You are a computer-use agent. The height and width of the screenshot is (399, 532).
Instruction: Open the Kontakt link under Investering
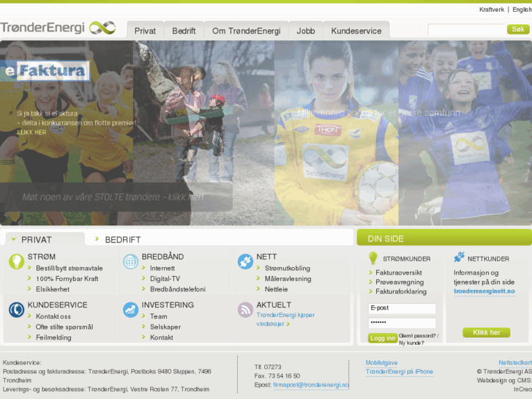point(162,338)
